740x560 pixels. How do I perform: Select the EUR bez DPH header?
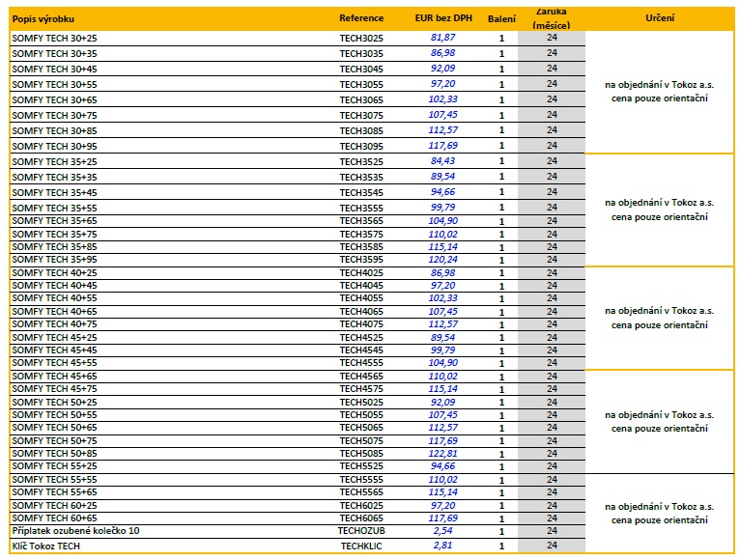[x=443, y=18]
